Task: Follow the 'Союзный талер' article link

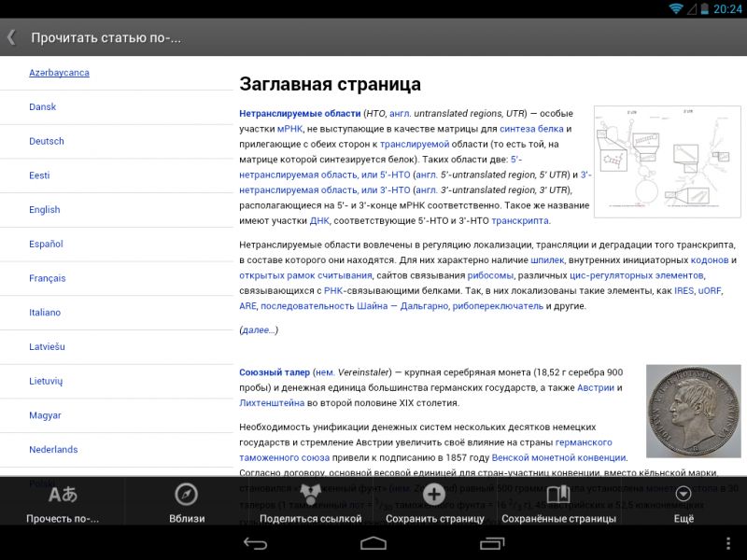Action: 274,372
